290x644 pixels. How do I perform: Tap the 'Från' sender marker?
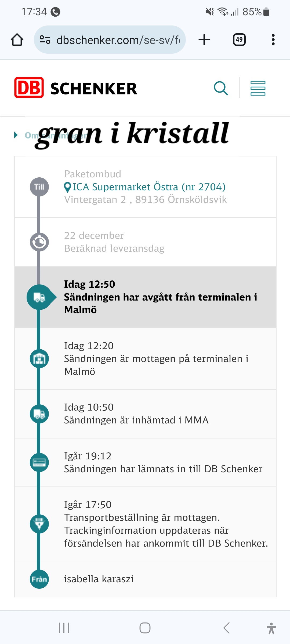39,579
